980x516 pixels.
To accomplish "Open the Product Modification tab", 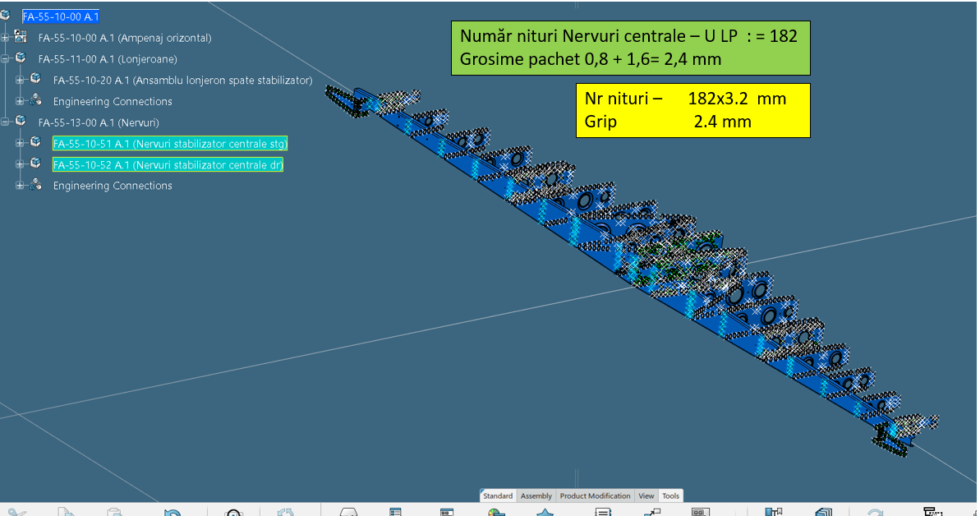I will tap(596, 495).
